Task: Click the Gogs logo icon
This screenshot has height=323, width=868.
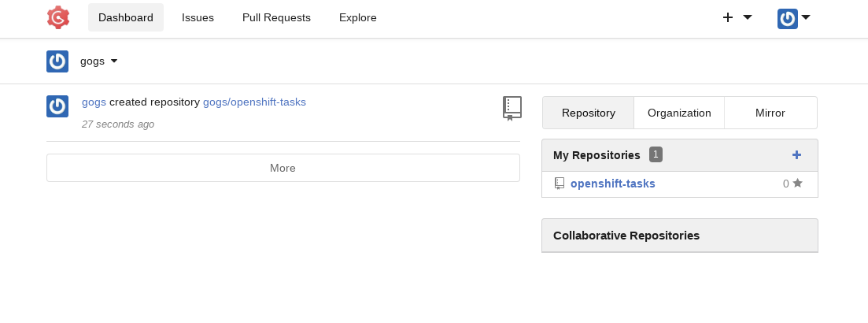Action: click(x=58, y=17)
